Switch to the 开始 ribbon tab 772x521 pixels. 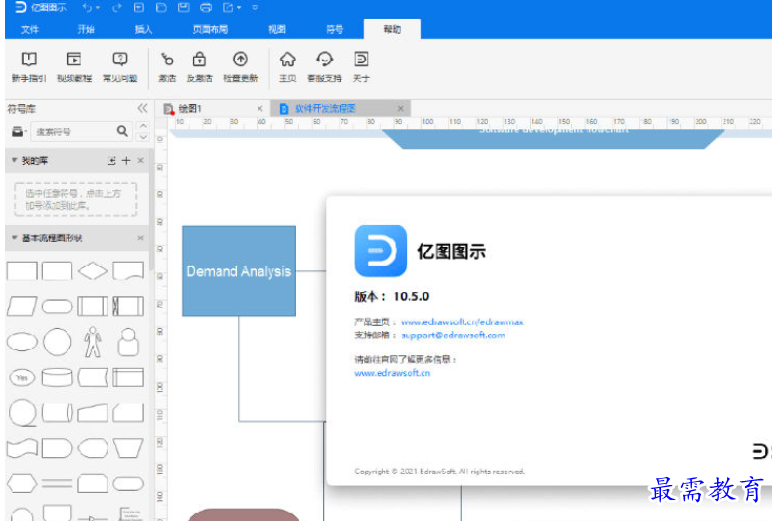pyautogui.click(x=86, y=30)
